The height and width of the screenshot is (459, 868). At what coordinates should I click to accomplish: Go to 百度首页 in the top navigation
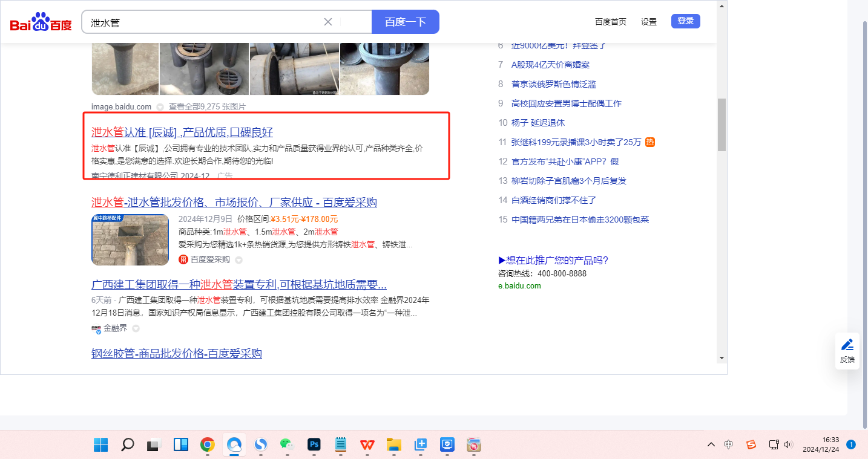pos(611,22)
